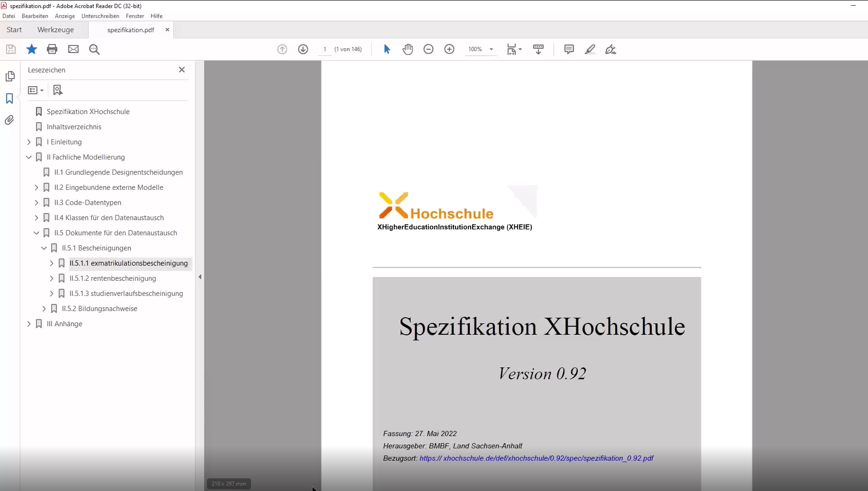Open the xhochschule.de specification link

[x=536, y=458]
